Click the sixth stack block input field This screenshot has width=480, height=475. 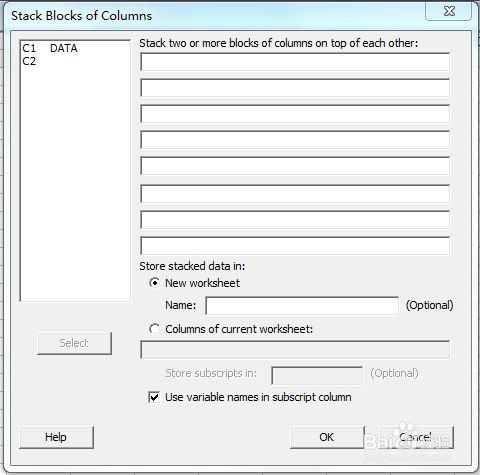(x=295, y=194)
